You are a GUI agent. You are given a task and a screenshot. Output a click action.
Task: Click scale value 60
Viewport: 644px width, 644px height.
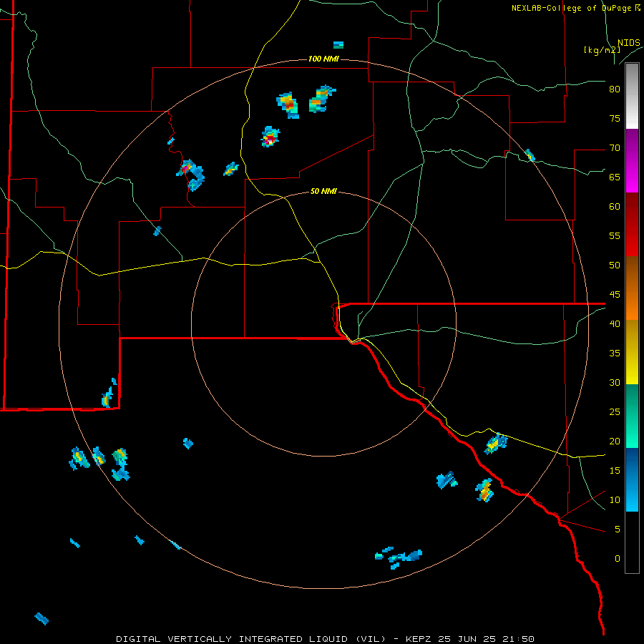tap(615, 207)
